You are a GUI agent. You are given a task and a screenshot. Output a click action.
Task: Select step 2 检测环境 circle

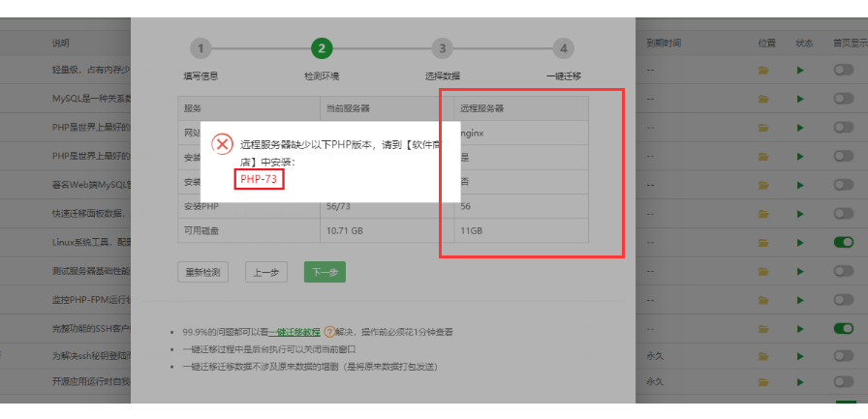pos(322,48)
